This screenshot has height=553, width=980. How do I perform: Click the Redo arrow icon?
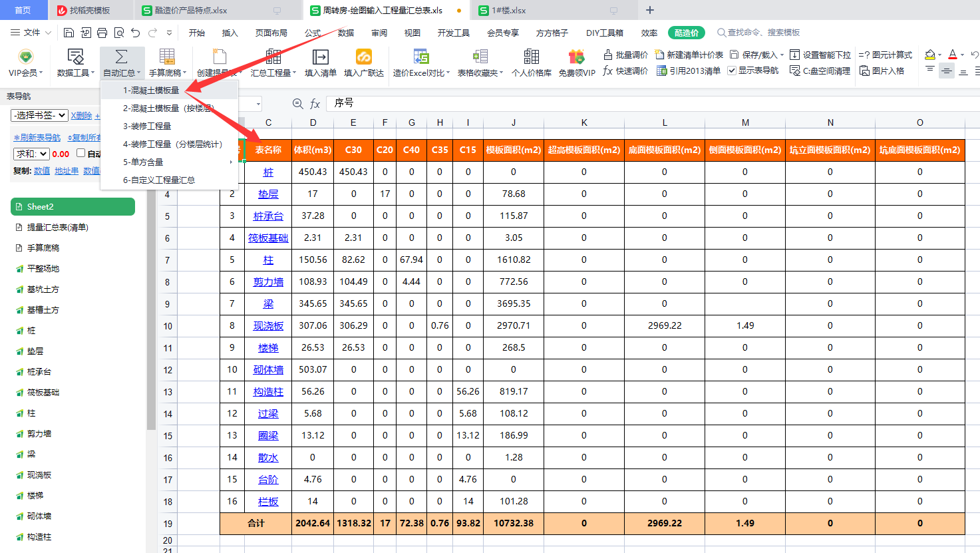pos(152,33)
